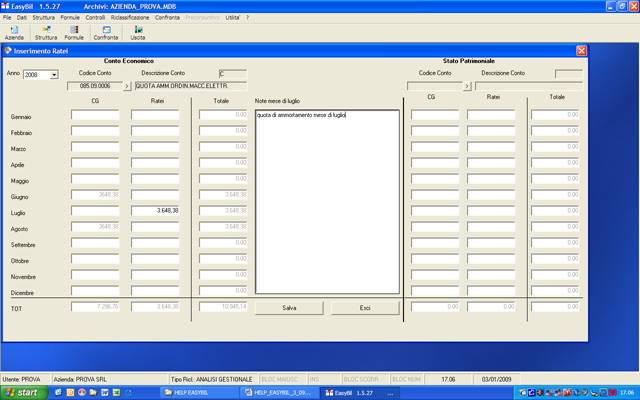640x400 pixels.
Task: Click the TOT CG total field in Conto Economico
Action: (95, 307)
